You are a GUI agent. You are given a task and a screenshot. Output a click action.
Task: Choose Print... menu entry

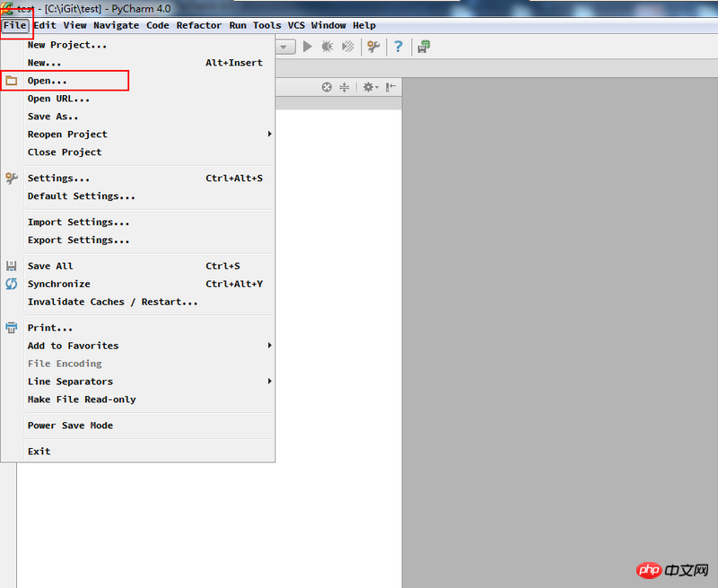click(137, 328)
